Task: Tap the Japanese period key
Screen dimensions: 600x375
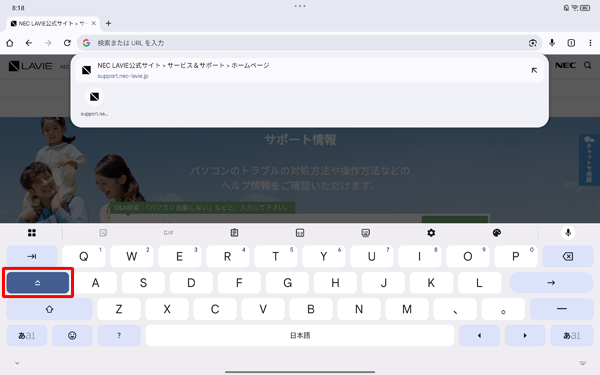Action: 503,309
